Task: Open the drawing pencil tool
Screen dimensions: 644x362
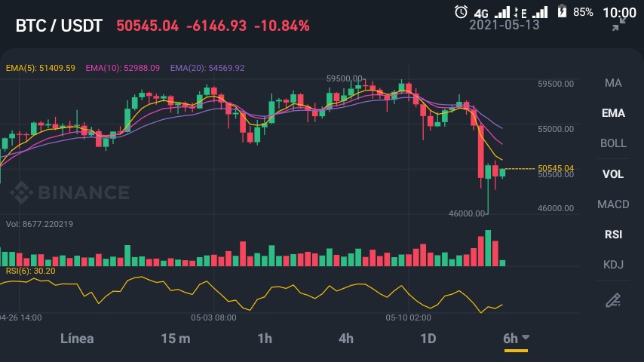Action: [613, 300]
